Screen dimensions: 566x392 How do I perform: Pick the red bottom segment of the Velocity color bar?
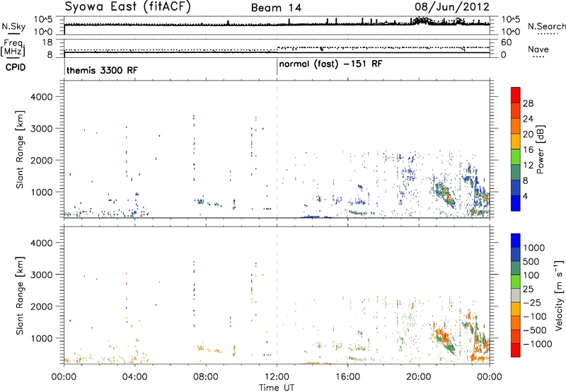(516, 350)
